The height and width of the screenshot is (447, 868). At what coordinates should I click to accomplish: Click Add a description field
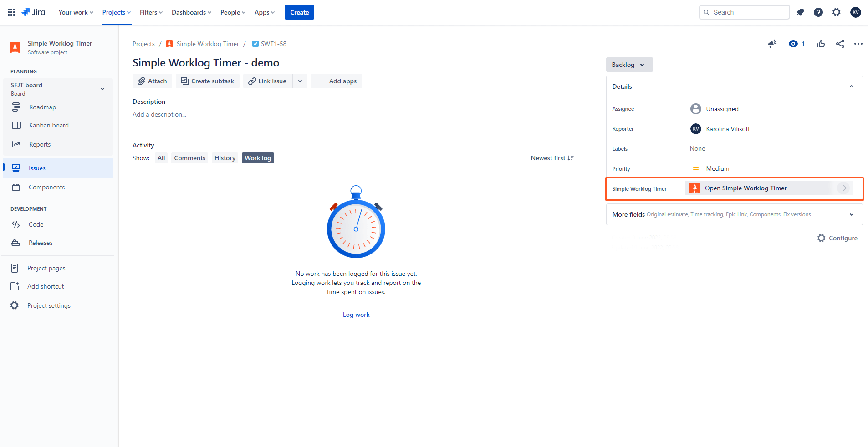(159, 114)
